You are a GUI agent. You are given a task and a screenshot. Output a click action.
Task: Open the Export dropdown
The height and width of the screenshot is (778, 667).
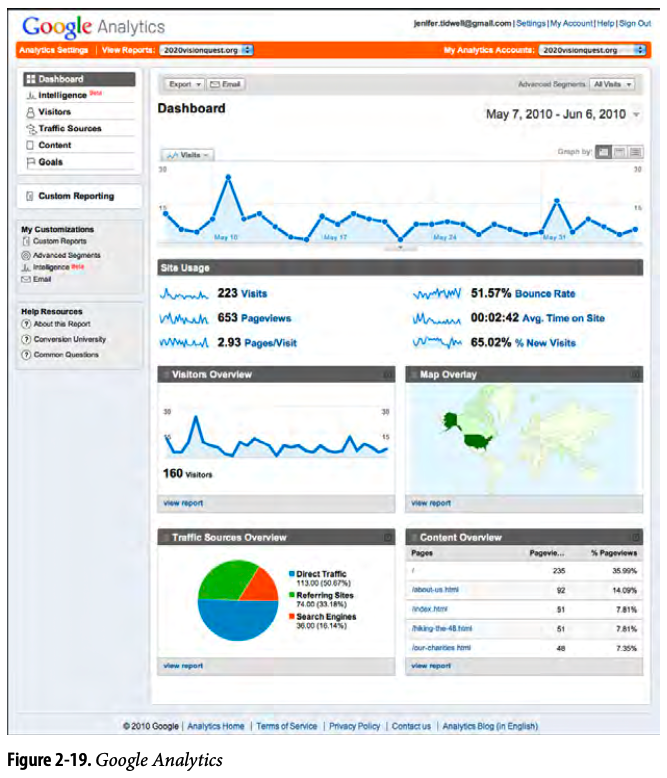click(184, 84)
